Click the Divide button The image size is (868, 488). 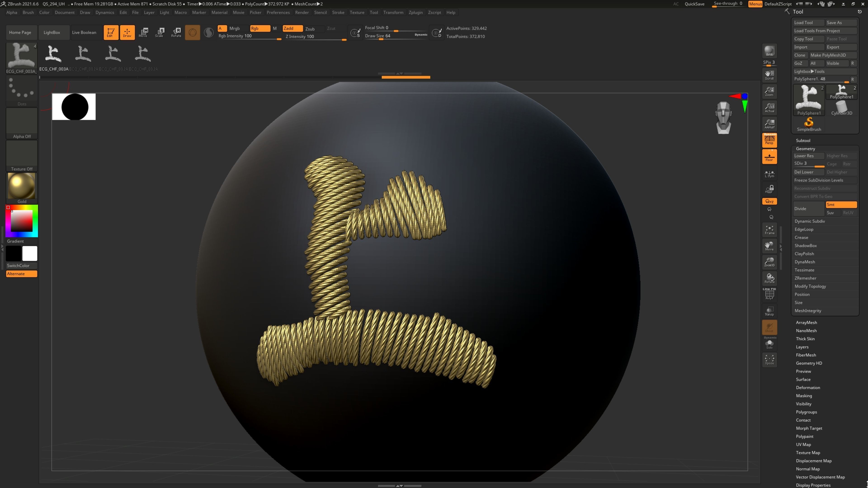click(x=809, y=209)
